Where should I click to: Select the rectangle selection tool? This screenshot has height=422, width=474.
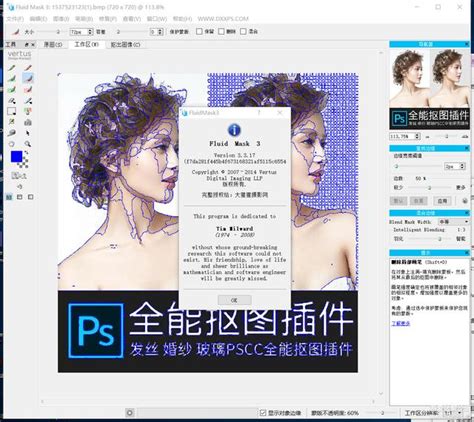[x=12, y=111]
